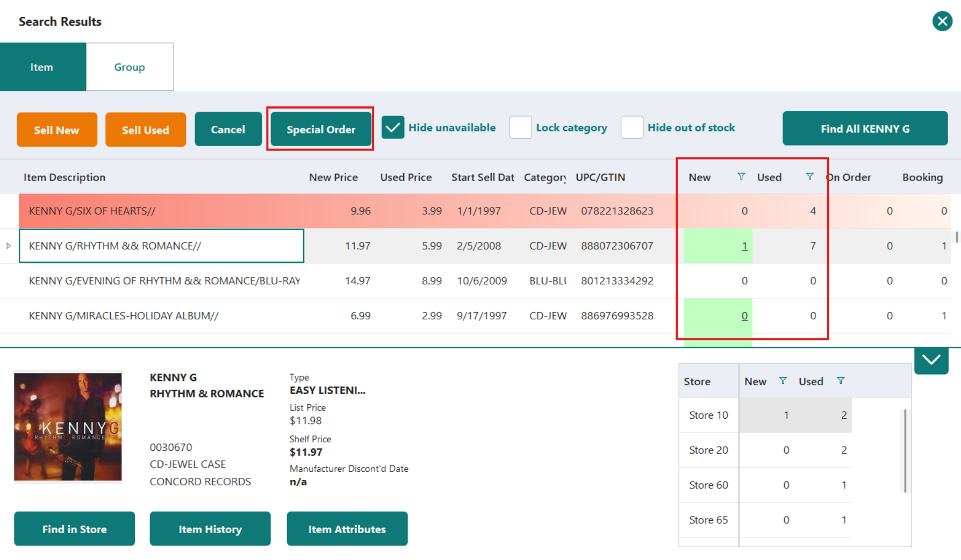Image resolution: width=961 pixels, height=560 pixels.
Task: Uncheck Hide unavailable checkbox
Action: 393,128
